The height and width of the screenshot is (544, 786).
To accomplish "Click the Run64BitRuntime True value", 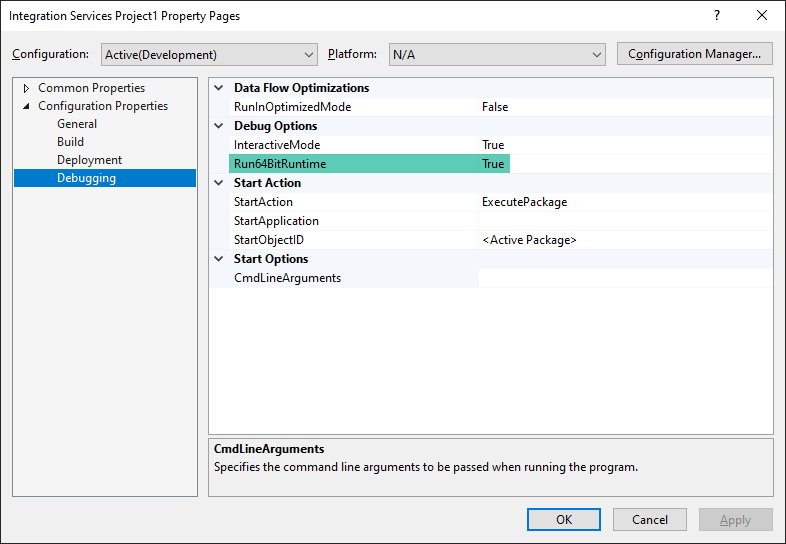I will click(x=493, y=164).
